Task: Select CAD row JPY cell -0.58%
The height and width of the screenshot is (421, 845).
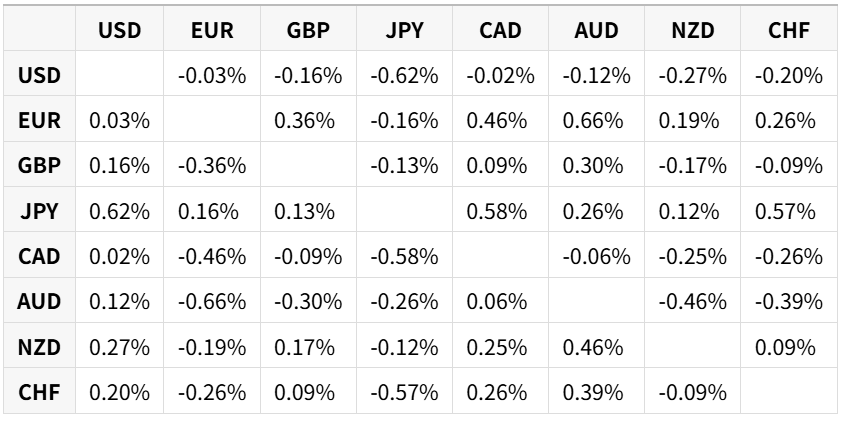Action: click(404, 256)
